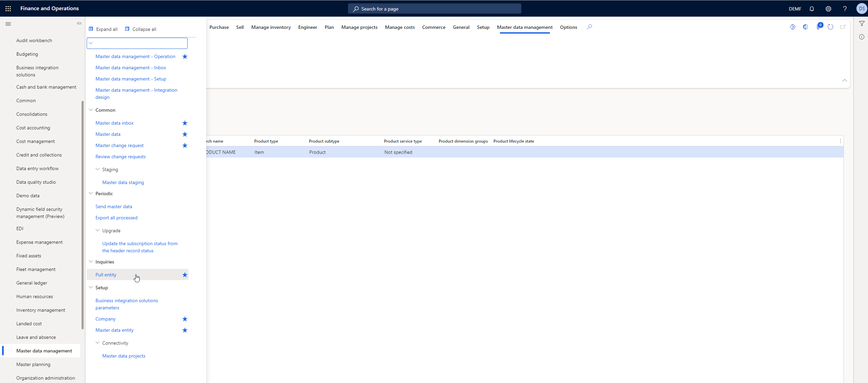
Task: Select the General tab in ribbon
Action: 461,27
